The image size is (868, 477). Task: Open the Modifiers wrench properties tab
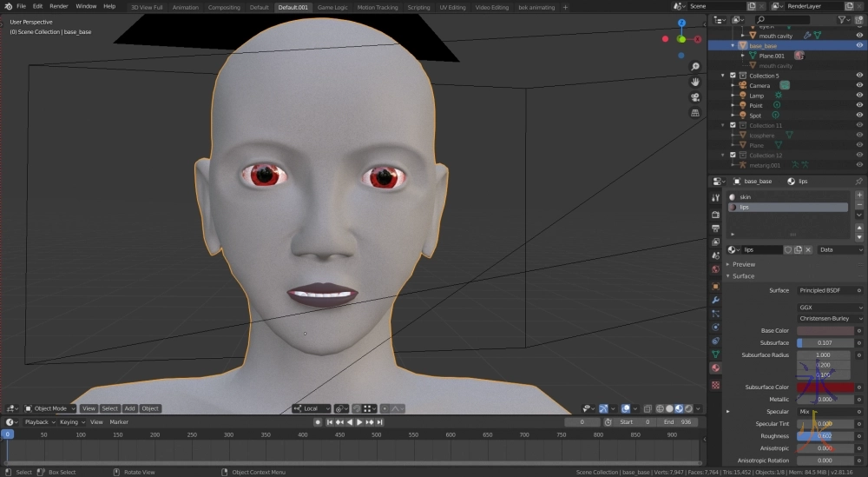(715, 299)
